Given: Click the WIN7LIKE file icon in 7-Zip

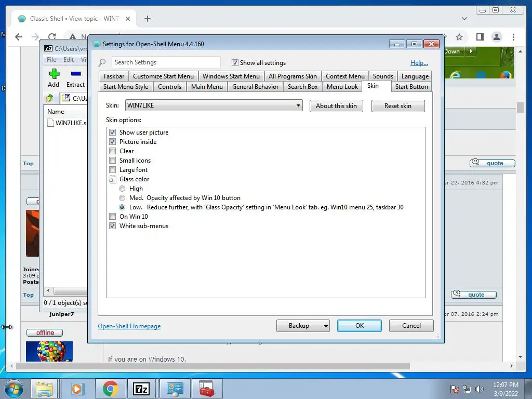Looking at the screenshot, I should tap(50, 123).
